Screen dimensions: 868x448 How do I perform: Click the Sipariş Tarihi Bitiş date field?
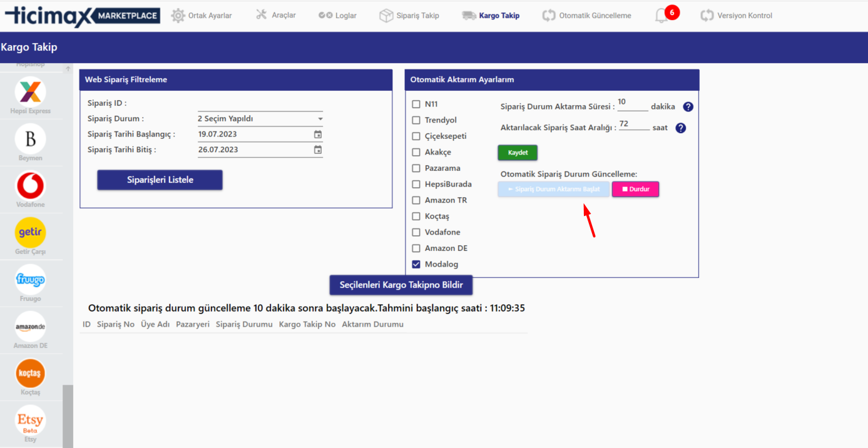click(x=260, y=150)
